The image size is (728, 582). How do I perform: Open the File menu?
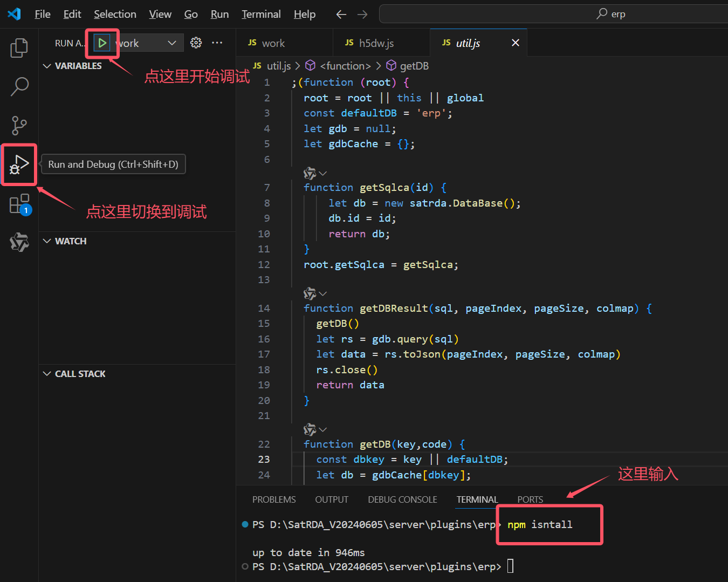click(x=43, y=14)
